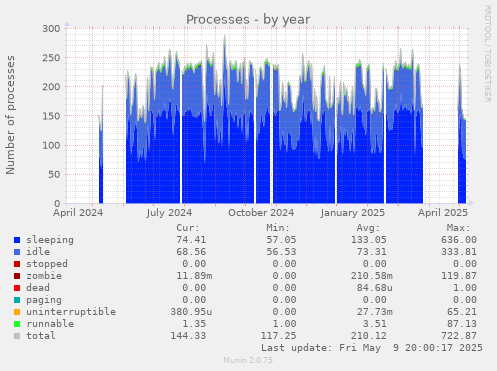Select idle minimum value 56.53
The width and height of the screenshot is (497, 371).
pyautogui.click(x=281, y=252)
